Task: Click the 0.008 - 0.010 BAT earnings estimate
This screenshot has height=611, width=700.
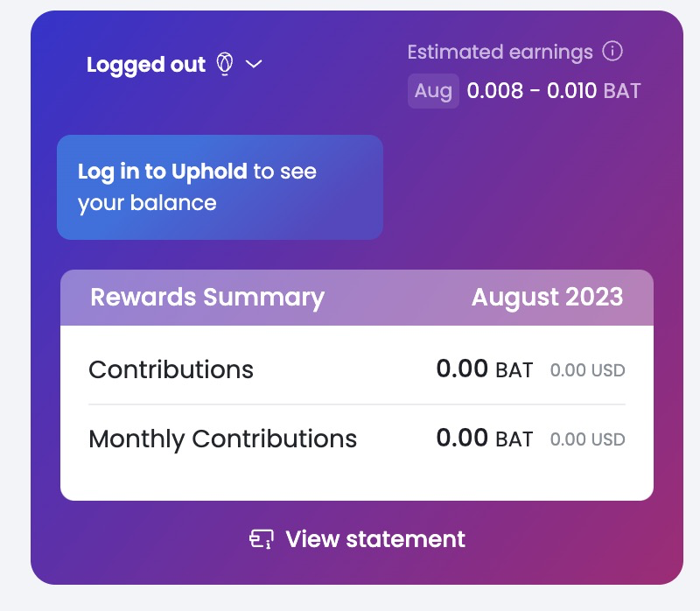Action: coord(554,90)
